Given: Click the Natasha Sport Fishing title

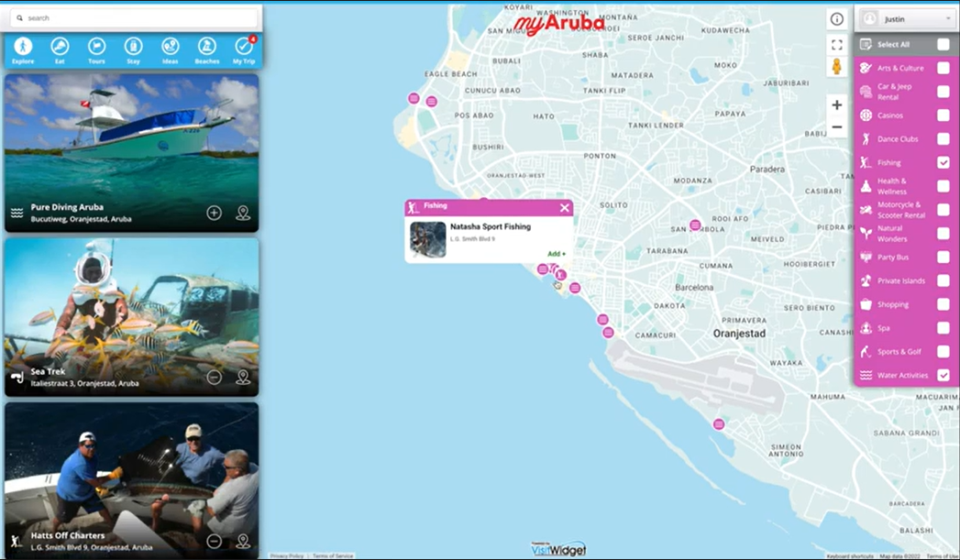Looking at the screenshot, I should [491, 226].
